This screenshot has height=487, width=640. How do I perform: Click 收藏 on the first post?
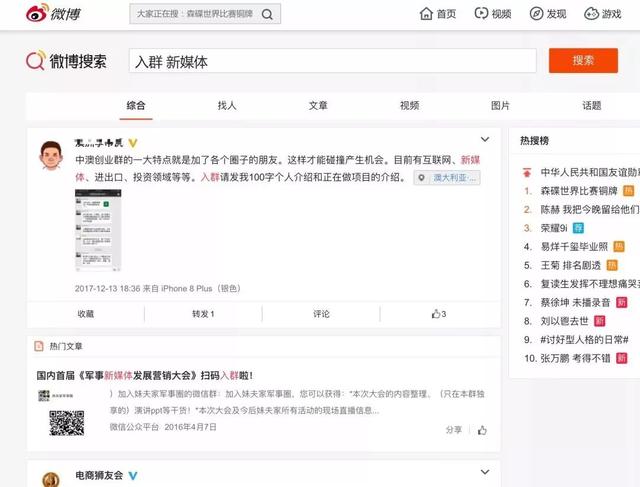coord(86,314)
